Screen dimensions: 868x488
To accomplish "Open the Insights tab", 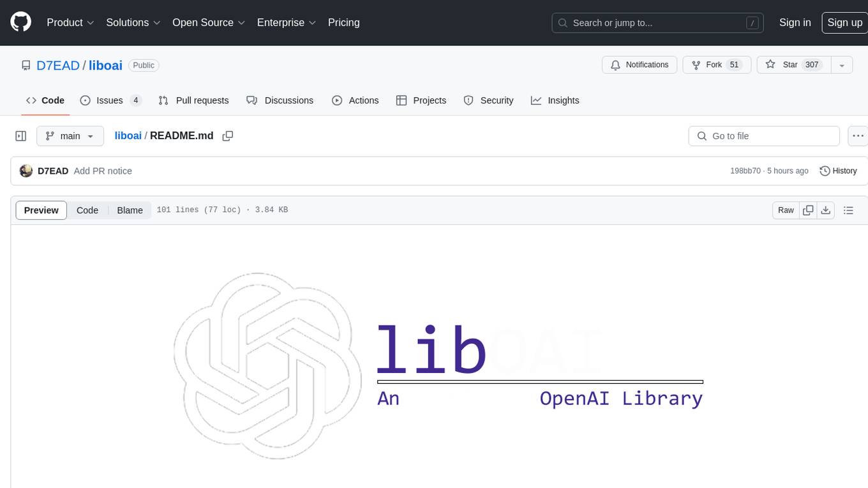I will [555, 100].
